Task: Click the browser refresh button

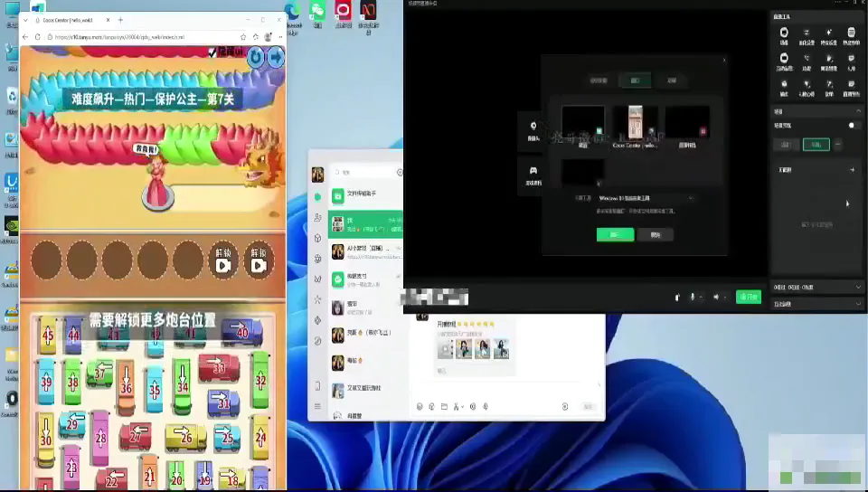Action: click(x=38, y=37)
